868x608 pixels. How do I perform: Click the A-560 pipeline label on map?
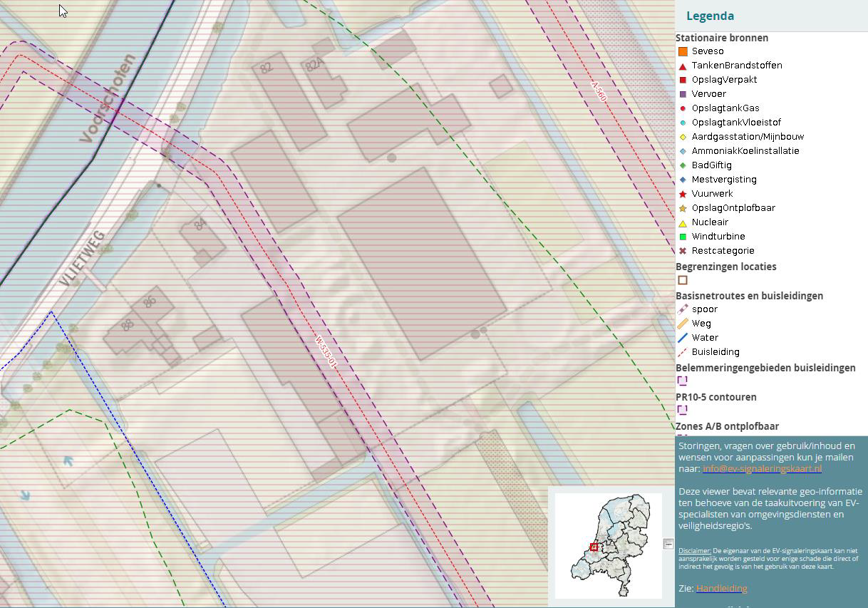click(599, 92)
